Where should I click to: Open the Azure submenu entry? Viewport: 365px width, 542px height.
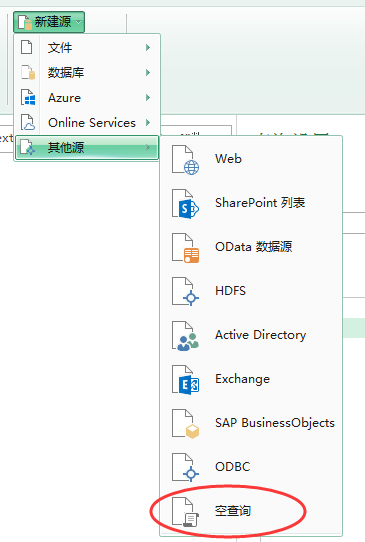[x=87, y=98]
